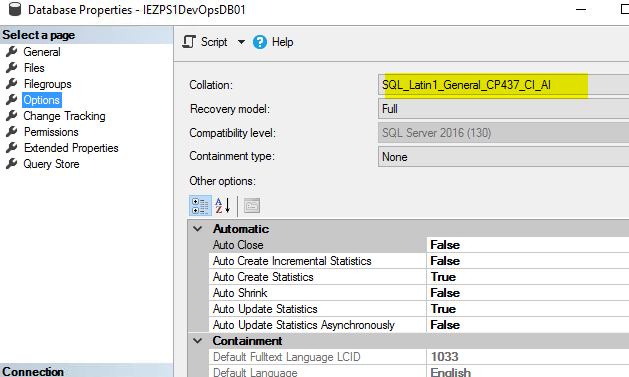
Task: Switch to Categorized view icon
Action: pyautogui.click(x=200, y=206)
